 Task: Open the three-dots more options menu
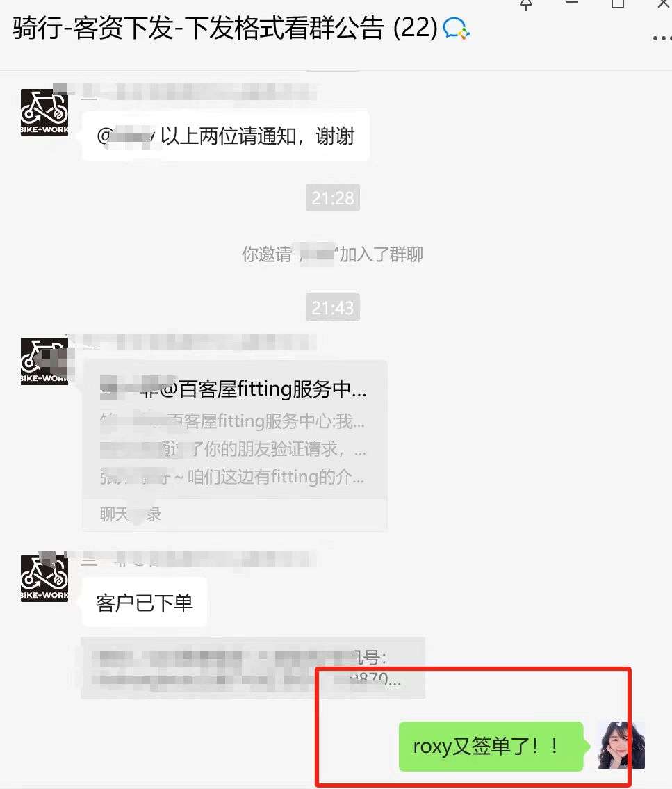[x=662, y=38]
